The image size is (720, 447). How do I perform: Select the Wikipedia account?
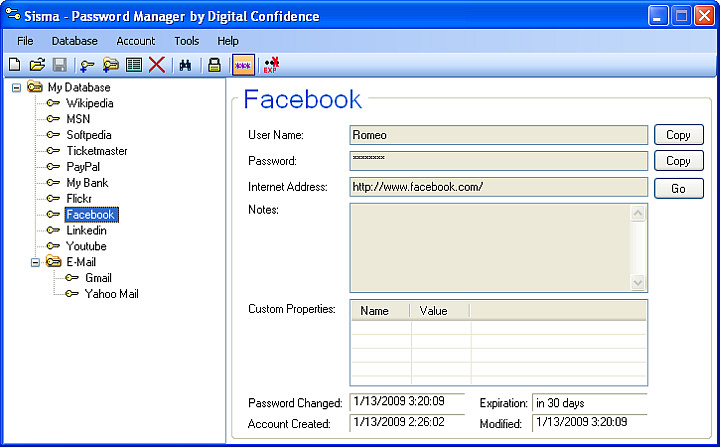(90, 103)
